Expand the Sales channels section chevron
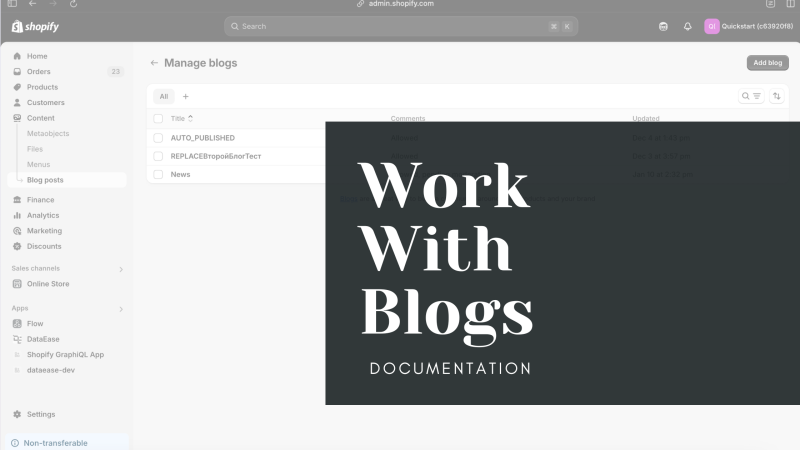Viewport: 800px width, 450px height. [121, 269]
